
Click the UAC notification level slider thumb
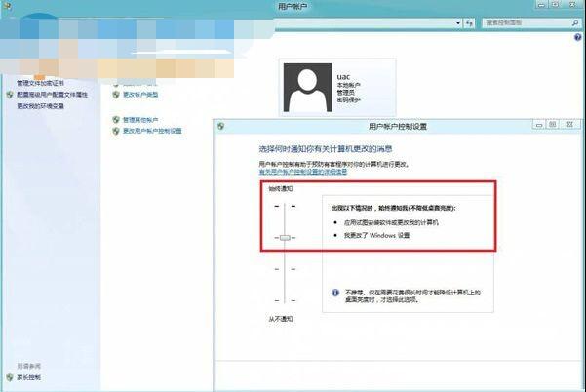click(x=285, y=237)
